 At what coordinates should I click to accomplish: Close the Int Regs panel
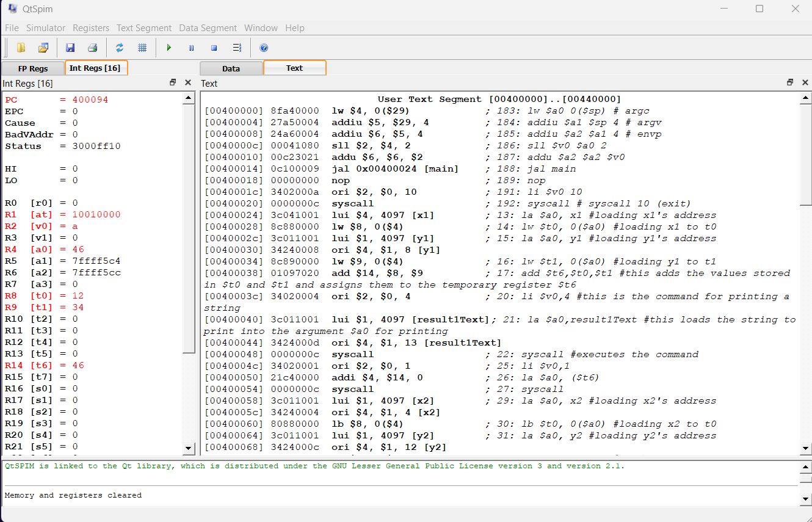click(188, 82)
